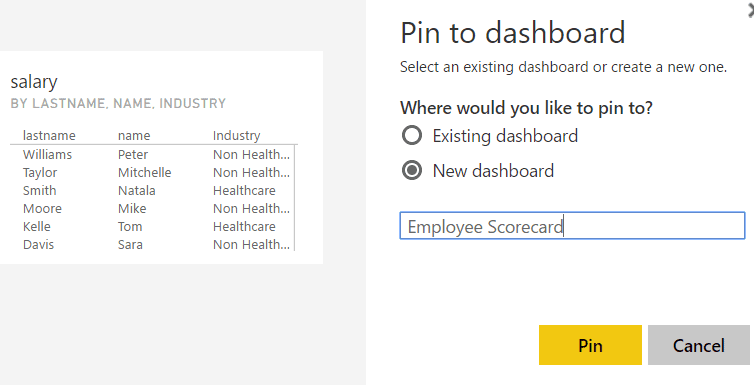Select the Davis lastname cell
This screenshot has height=385, width=754.
pyautogui.click(x=38, y=245)
